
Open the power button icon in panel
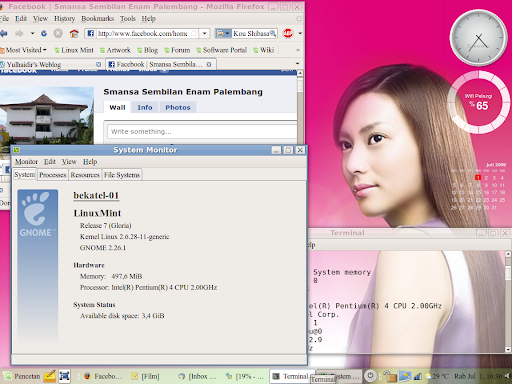pos(370,376)
